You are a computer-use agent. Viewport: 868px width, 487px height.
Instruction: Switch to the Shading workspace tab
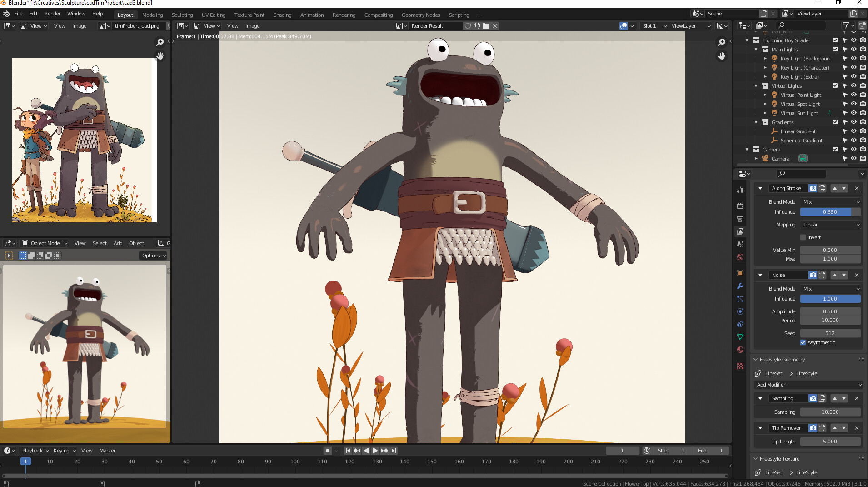282,15
